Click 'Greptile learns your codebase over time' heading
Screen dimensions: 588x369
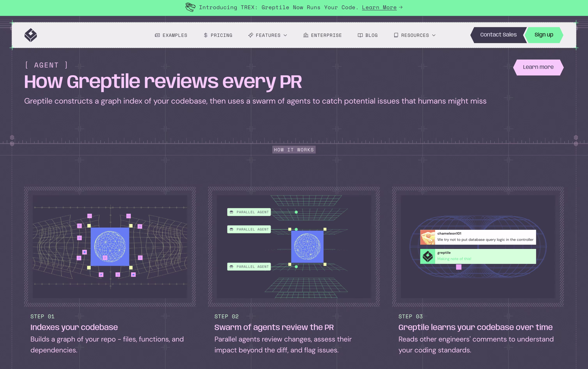click(x=475, y=327)
